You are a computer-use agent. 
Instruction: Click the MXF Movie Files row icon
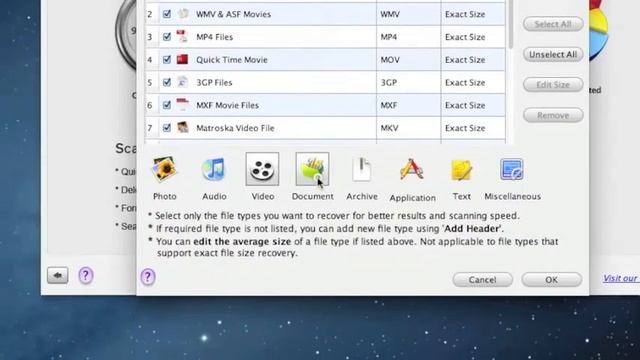click(x=182, y=105)
